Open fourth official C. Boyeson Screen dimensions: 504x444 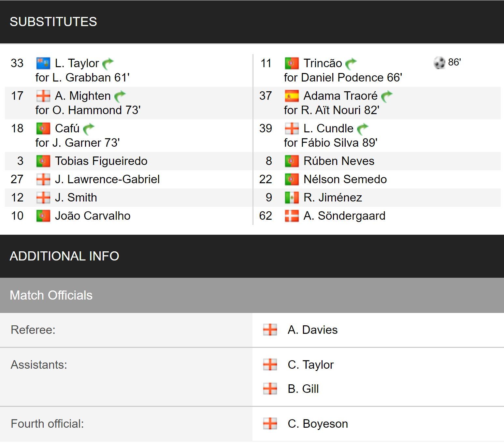pos(318,423)
